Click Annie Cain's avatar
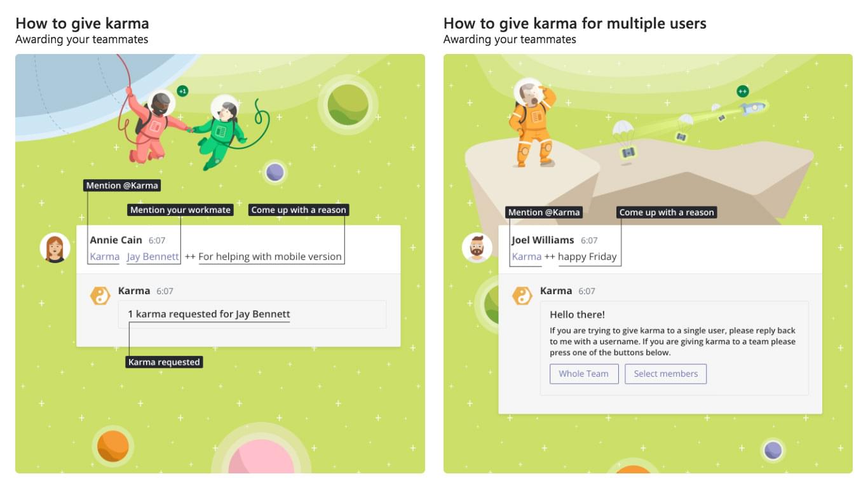This screenshot has height=488, width=868. pyautogui.click(x=55, y=248)
